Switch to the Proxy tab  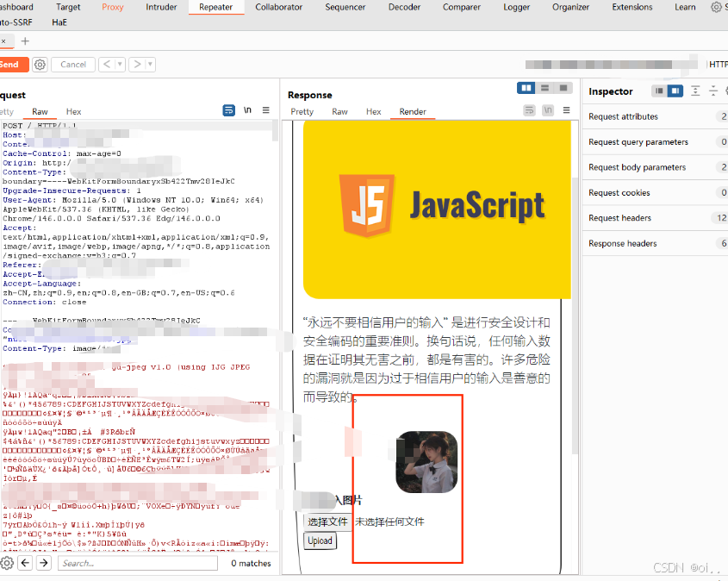[x=113, y=7]
